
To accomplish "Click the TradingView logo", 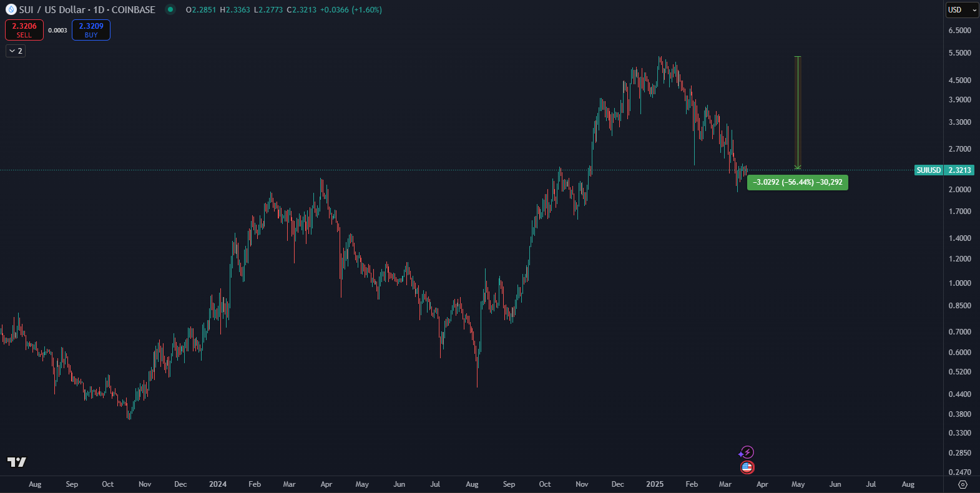I will [17, 462].
